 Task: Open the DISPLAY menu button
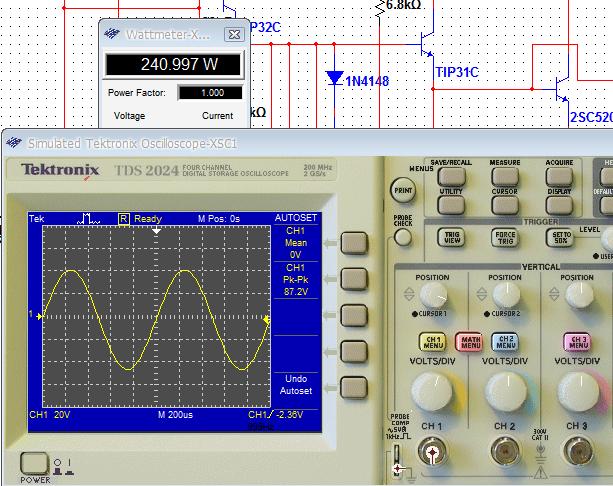pyautogui.click(x=559, y=205)
